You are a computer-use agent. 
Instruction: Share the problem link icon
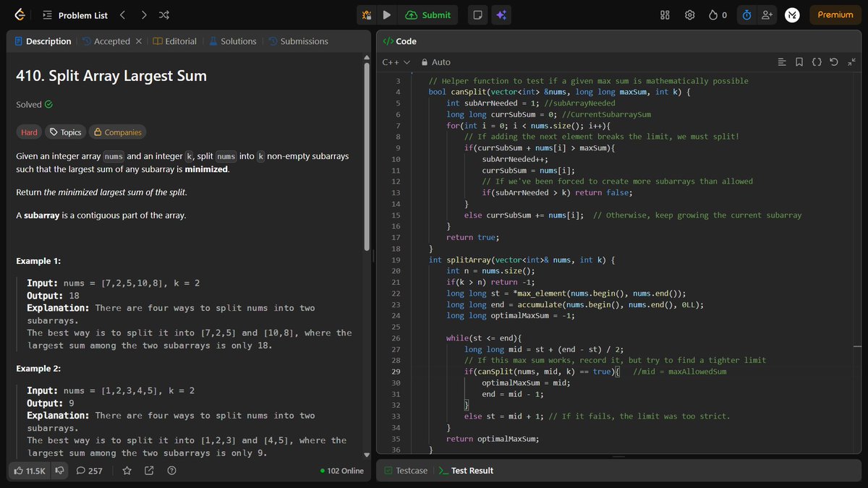click(x=149, y=471)
